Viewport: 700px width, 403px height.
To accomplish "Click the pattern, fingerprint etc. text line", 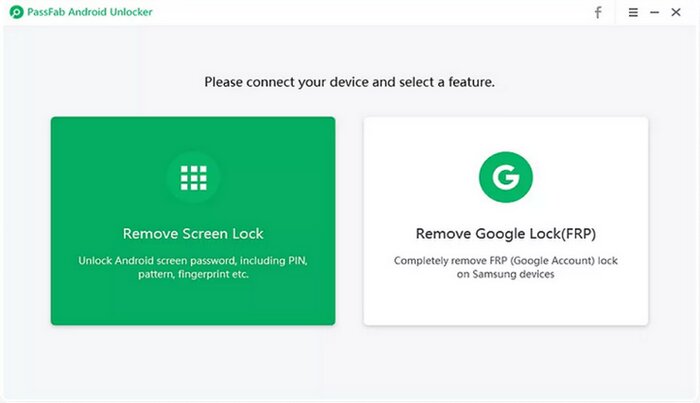I will (x=193, y=274).
